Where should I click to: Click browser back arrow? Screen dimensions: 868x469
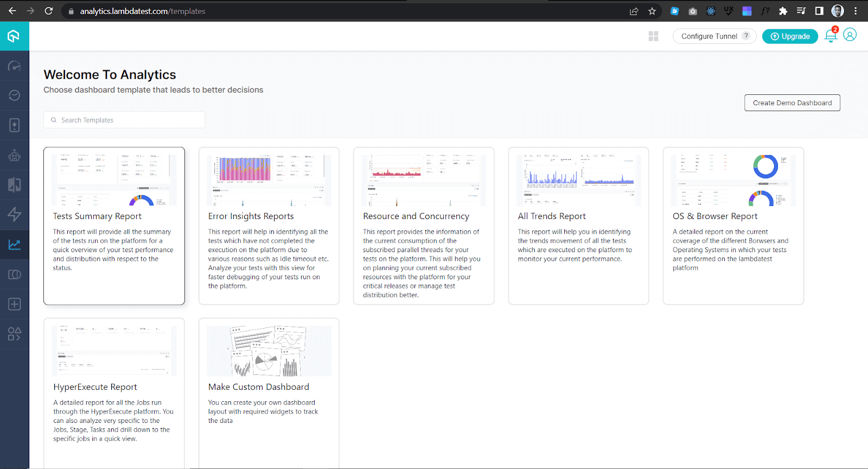pyautogui.click(x=12, y=11)
